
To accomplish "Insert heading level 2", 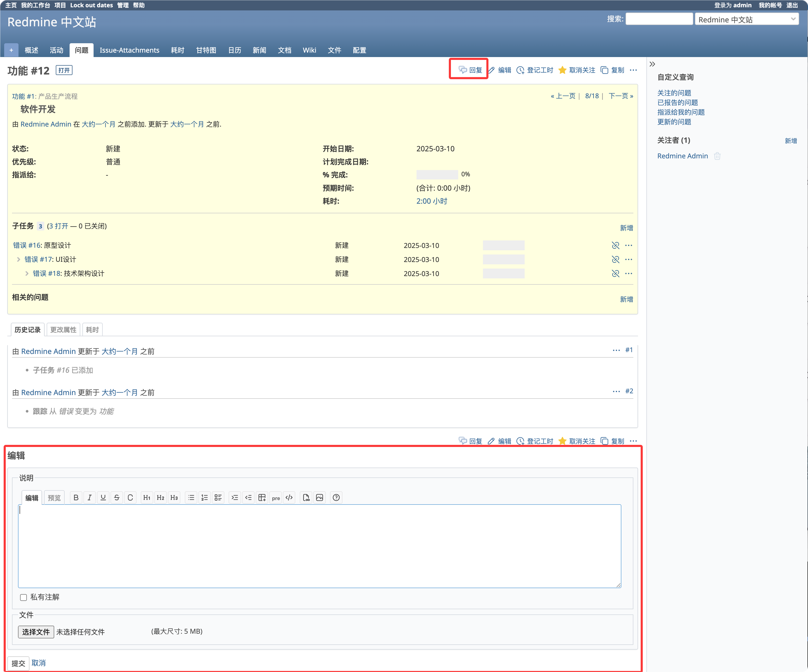I will (161, 497).
